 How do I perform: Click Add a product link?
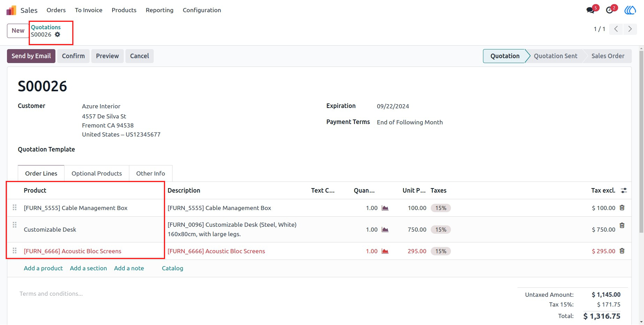pyautogui.click(x=43, y=268)
